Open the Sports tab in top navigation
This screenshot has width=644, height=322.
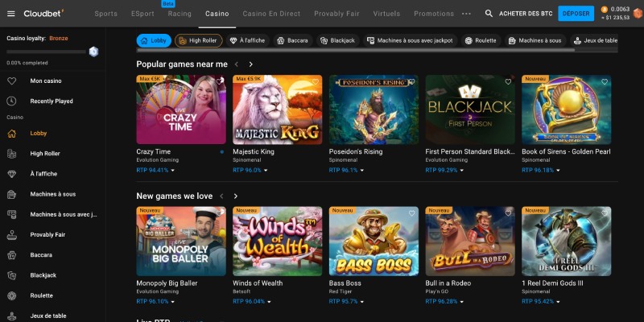click(x=106, y=14)
